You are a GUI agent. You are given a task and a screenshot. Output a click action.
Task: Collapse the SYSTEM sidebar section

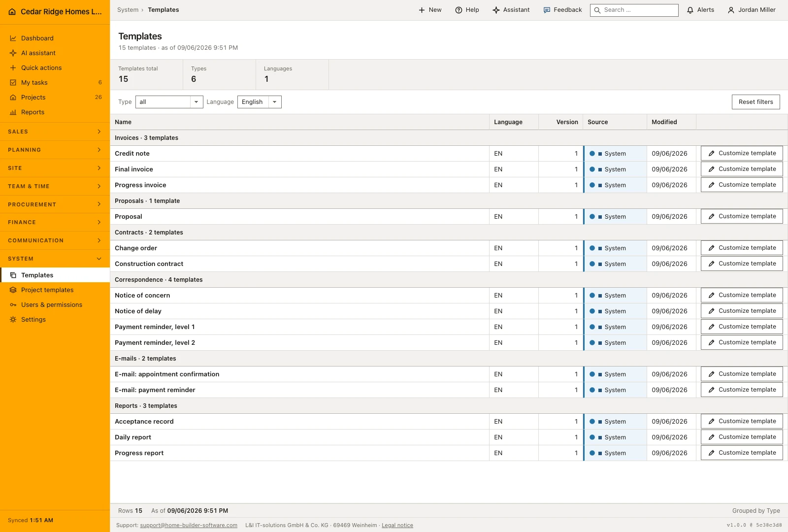55,259
